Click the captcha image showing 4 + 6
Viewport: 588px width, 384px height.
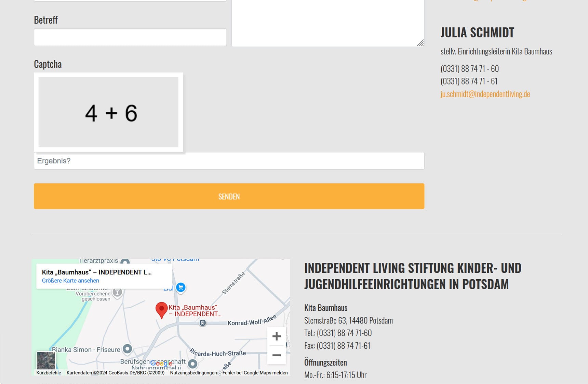[108, 112]
